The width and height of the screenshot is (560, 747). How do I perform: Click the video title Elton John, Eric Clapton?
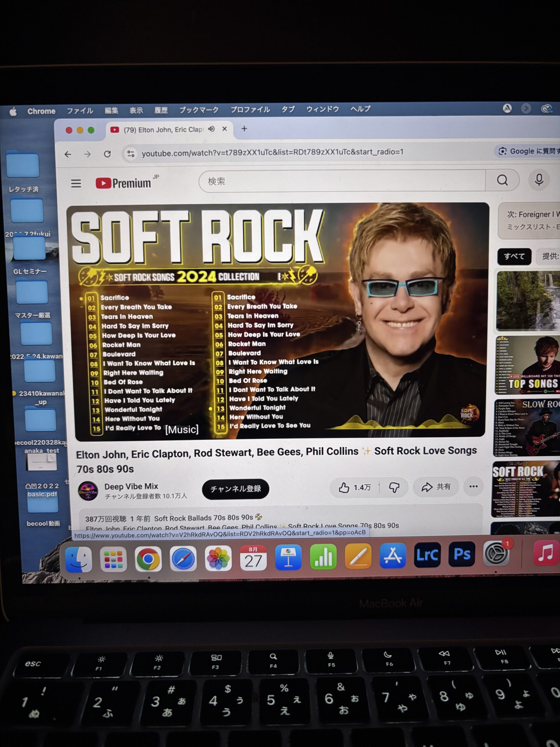pos(277,460)
